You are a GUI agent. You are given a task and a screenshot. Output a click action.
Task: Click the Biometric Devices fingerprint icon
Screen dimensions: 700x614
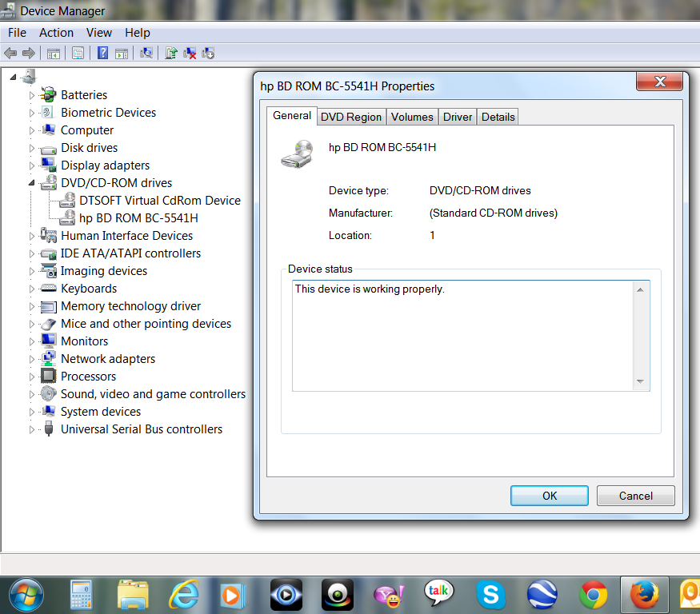47,112
